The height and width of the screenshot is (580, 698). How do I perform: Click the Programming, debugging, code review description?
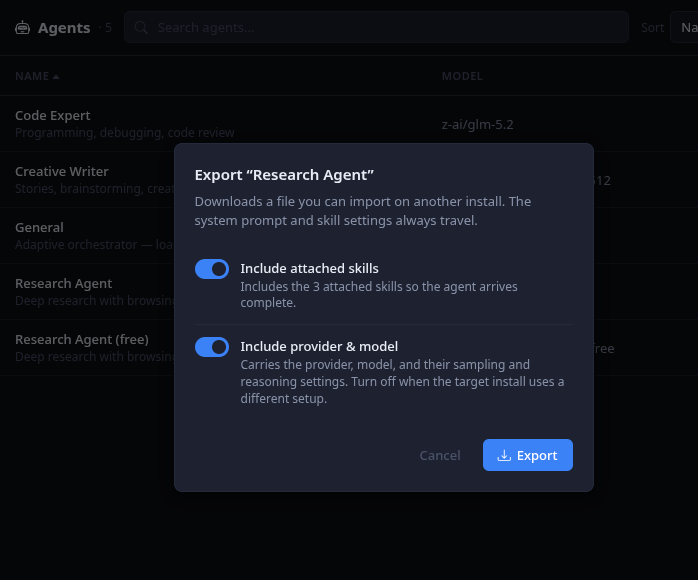pyautogui.click(x=125, y=133)
